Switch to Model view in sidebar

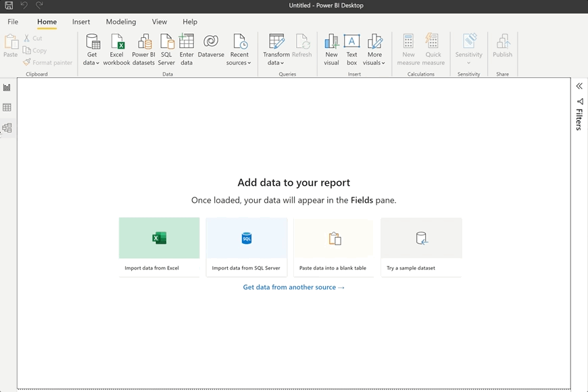(x=7, y=128)
